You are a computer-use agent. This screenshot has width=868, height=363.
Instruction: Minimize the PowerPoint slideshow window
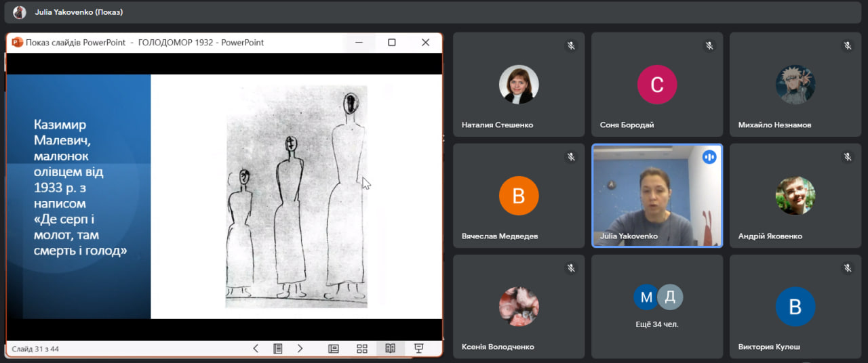click(x=359, y=42)
